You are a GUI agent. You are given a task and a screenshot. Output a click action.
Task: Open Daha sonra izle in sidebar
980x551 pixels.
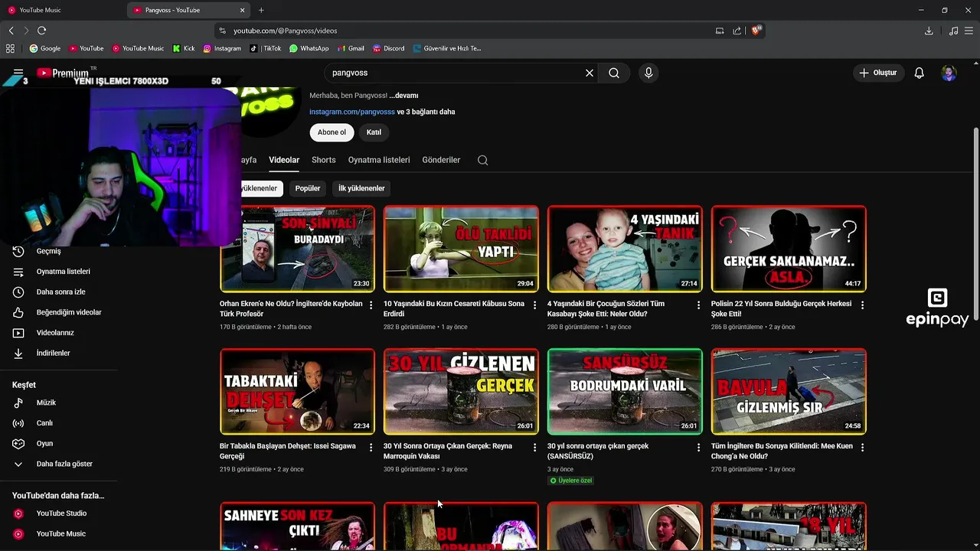coord(60,292)
